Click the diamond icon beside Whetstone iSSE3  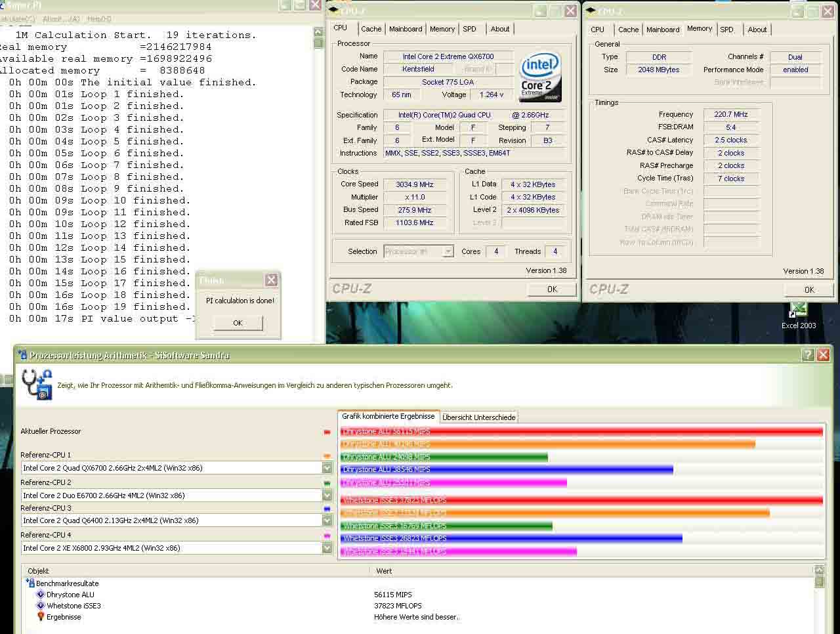click(x=41, y=606)
